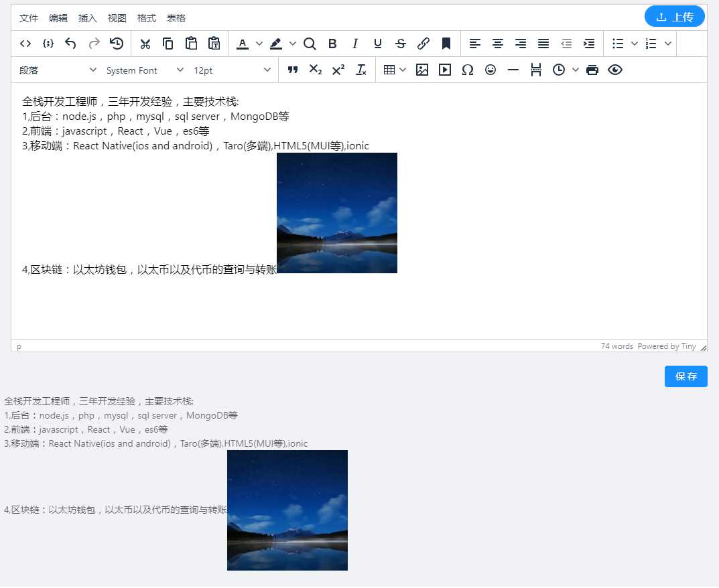
Task: Apply the background highlight color
Action: pos(276,44)
